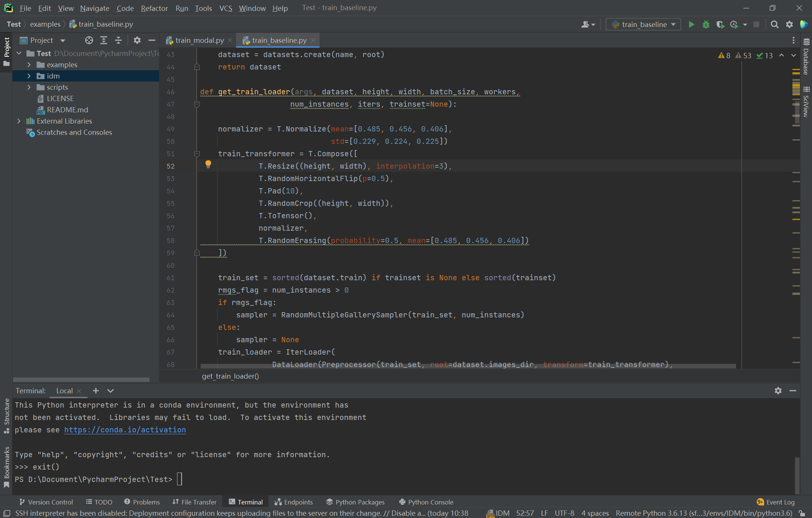This screenshot has height=518, width=812.
Task: Open Search Everywhere magnifier
Action: point(774,24)
